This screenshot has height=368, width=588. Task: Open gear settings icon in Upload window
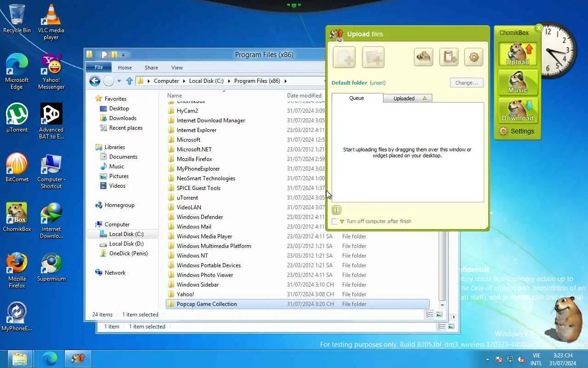tap(474, 57)
